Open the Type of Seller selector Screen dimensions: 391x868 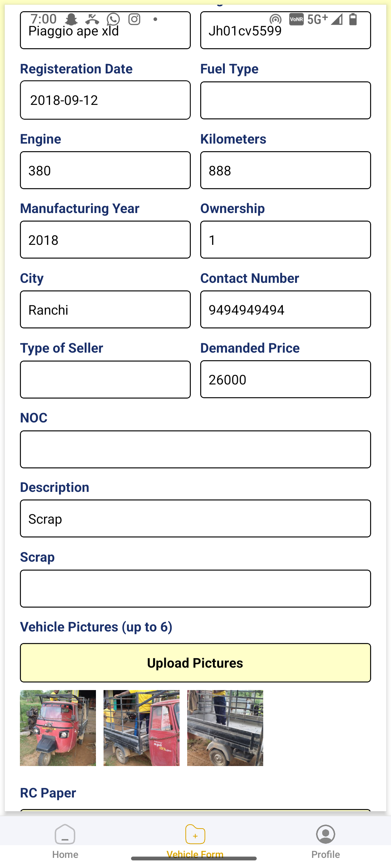click(x=105, y=379)
